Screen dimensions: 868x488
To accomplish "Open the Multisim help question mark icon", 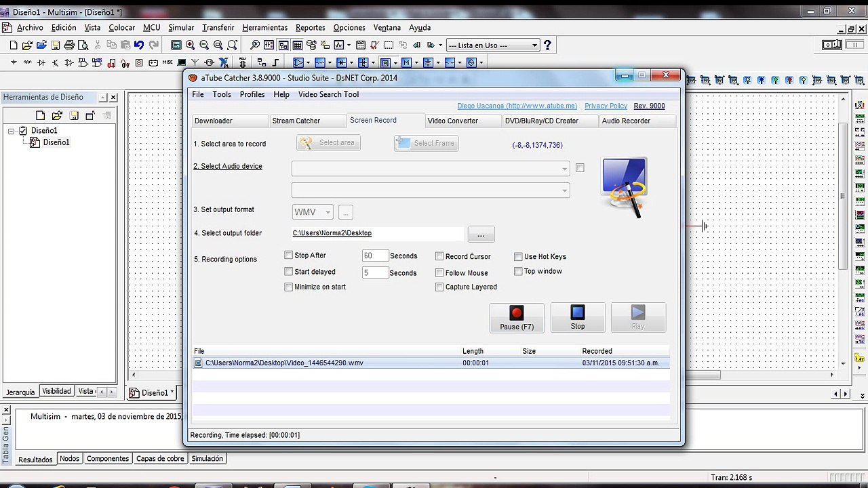I will [548, 45].
